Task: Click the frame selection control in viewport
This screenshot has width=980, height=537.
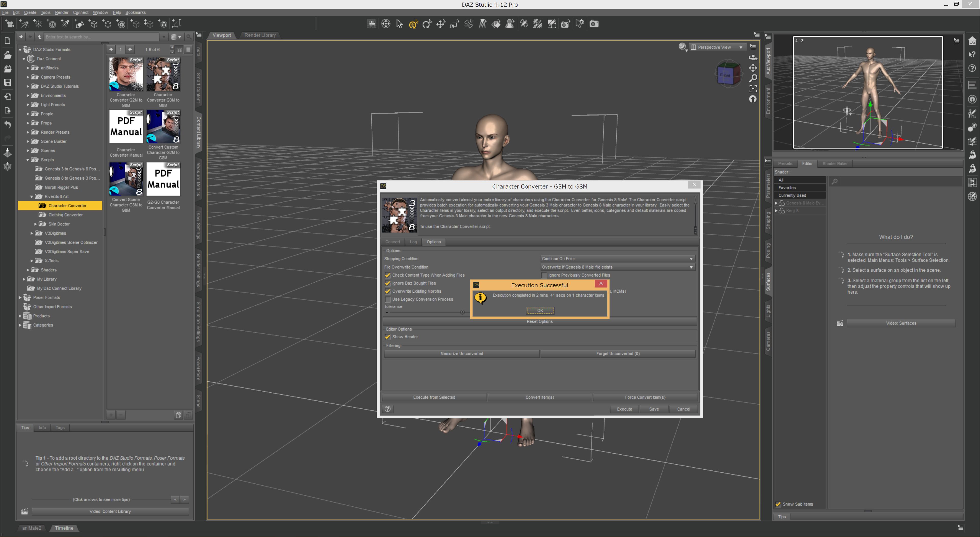Action: coord(753,89)
